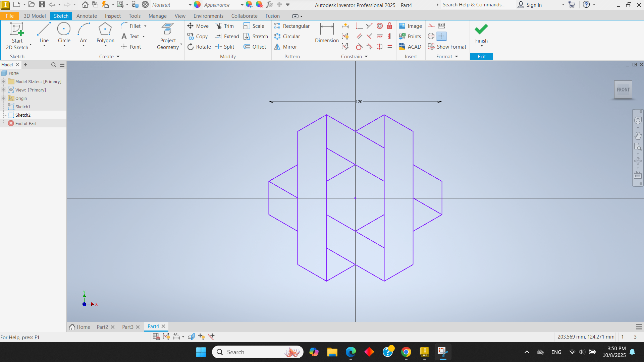Activate the Trim tool

[225, 26]
